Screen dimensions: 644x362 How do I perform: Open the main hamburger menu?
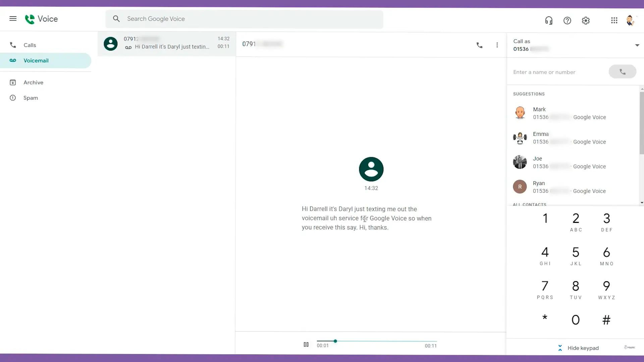click(x=13, y=19)
